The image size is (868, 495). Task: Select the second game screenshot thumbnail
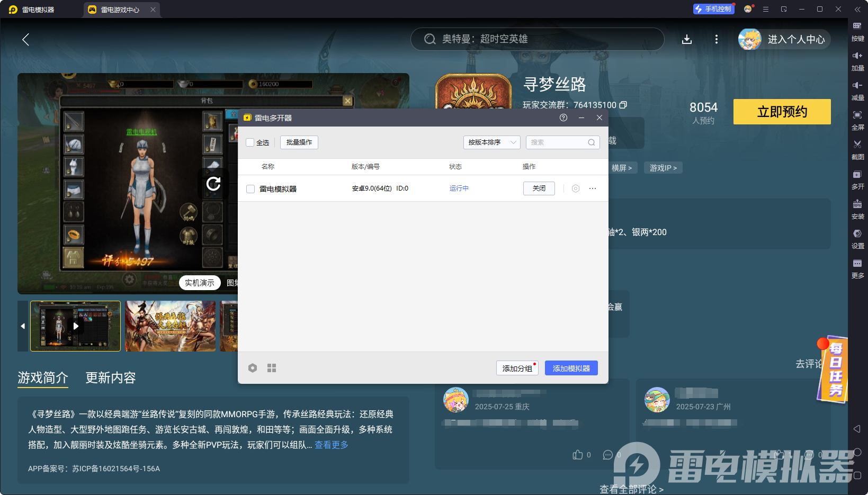coord(170,326)
